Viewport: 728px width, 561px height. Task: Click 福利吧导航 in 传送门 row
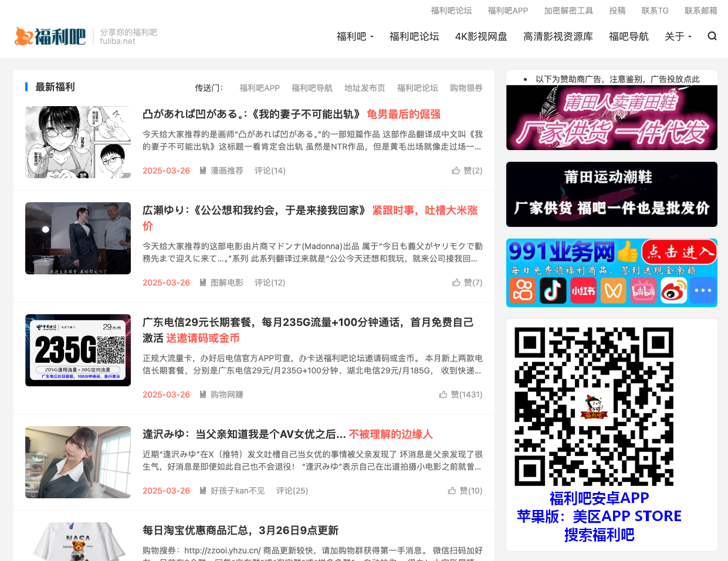coord(312,88)
